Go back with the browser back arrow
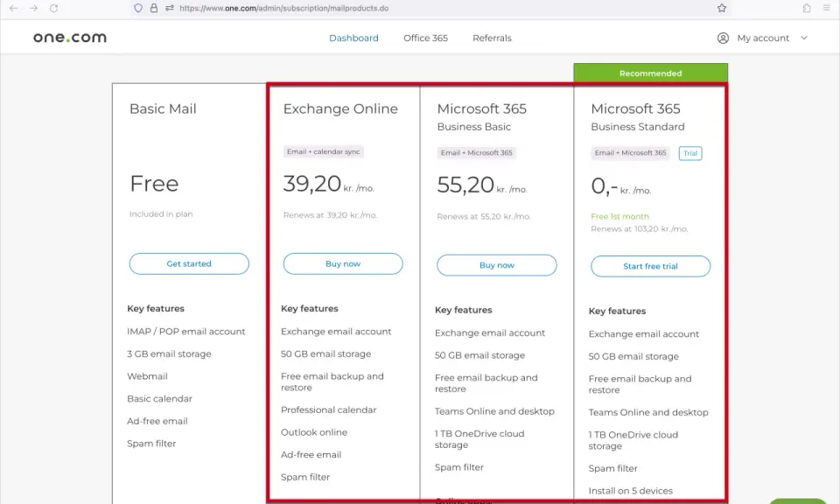The image size is (840, 504). [x=13, y=8]
